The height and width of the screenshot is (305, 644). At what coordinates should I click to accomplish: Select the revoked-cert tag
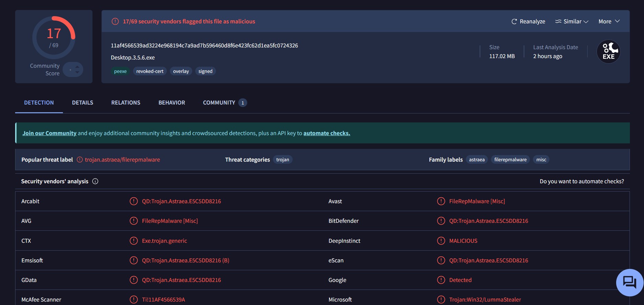click(150, 71)
